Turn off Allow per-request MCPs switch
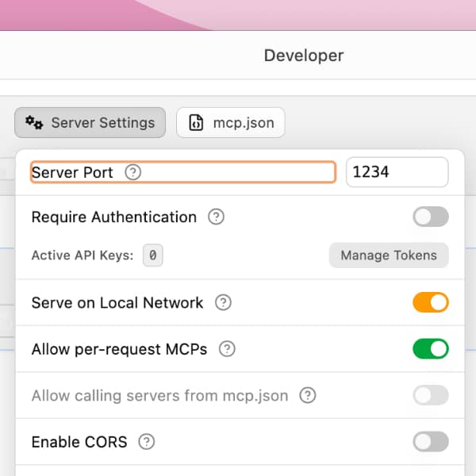This screenshot has width=476, height=476. pos(431,349)
